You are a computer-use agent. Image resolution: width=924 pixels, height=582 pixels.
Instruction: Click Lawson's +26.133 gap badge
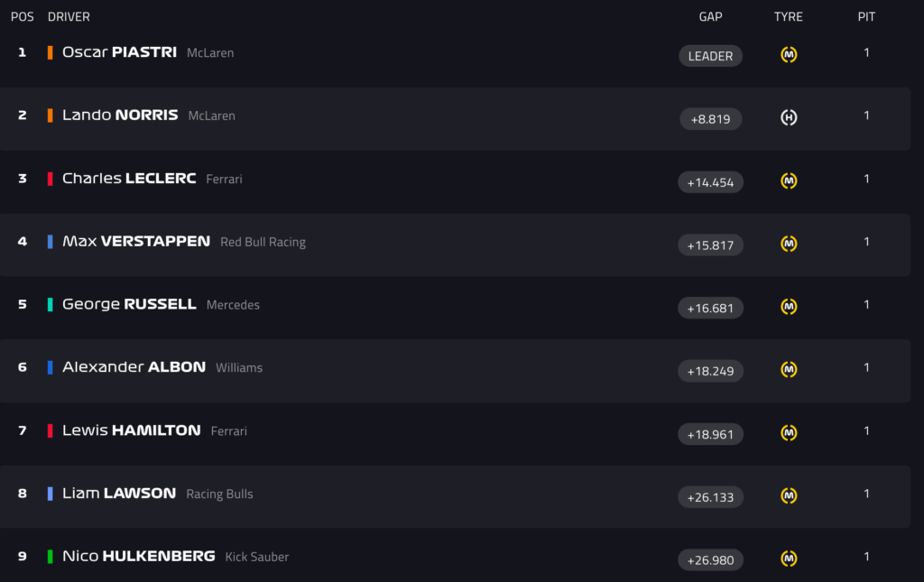[710, 497]
